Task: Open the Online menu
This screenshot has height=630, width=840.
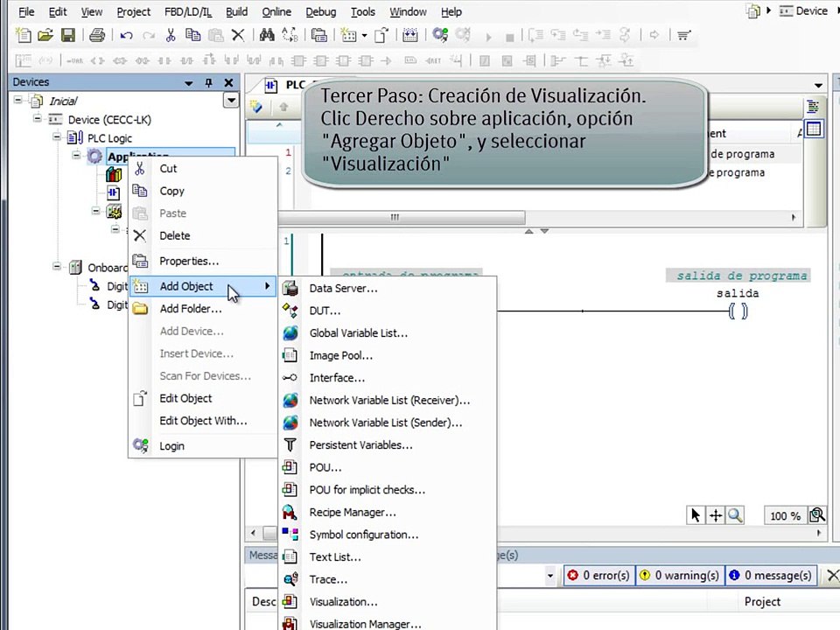Action: pos(276,11)
